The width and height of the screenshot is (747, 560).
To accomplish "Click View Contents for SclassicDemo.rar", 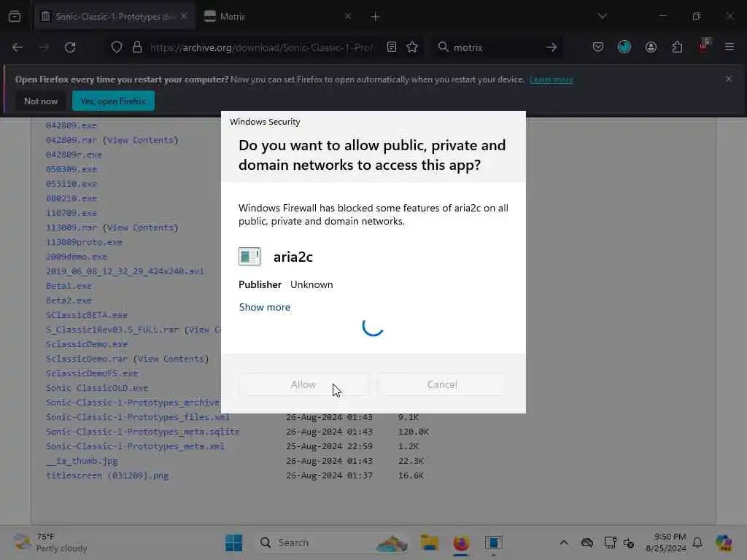I will (x=171, y=359).
